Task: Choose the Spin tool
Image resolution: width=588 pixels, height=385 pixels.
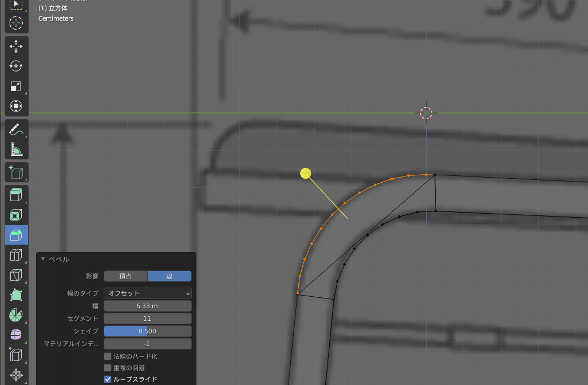Action: point(16,315)
